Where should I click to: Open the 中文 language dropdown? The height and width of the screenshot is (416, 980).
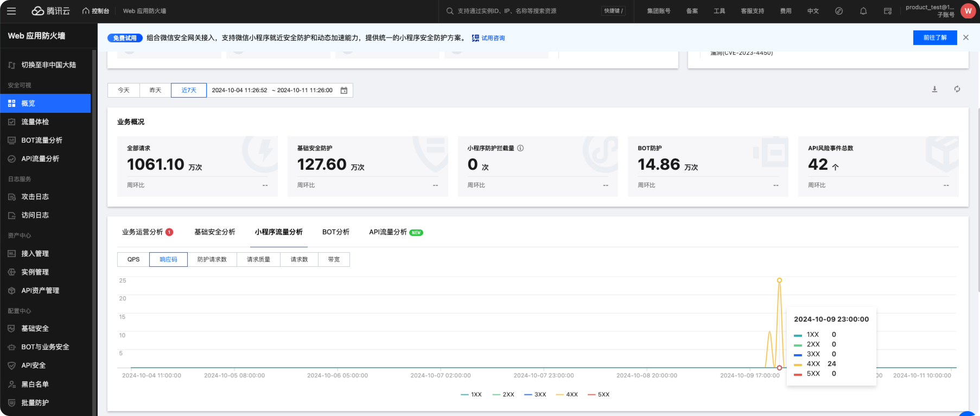coord(813,11)
